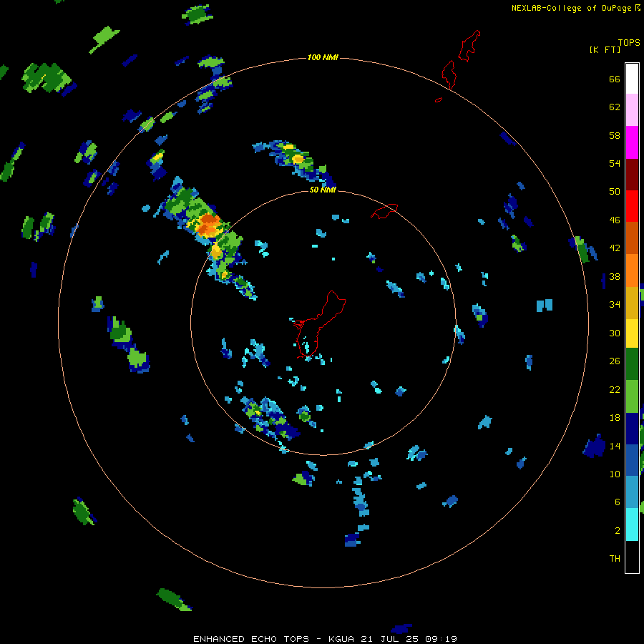Click the legend value "58"

(x=615, y=135)
